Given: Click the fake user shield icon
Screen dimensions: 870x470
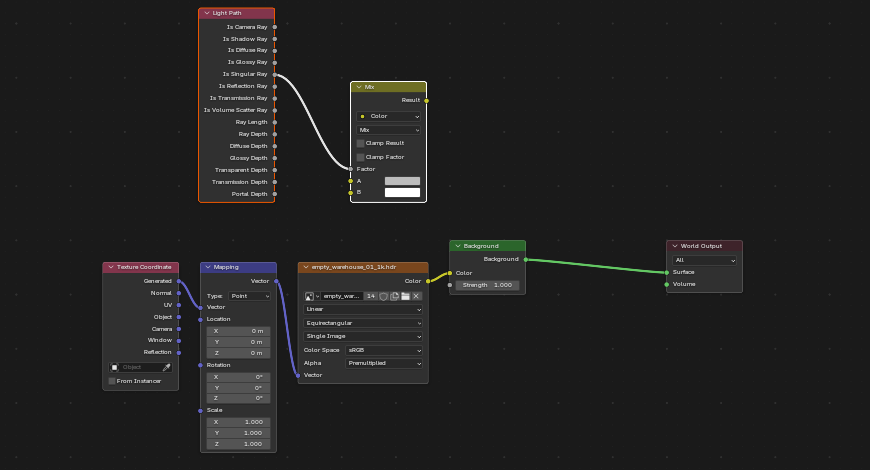Looking at the screenshot, I should point(383,296).
